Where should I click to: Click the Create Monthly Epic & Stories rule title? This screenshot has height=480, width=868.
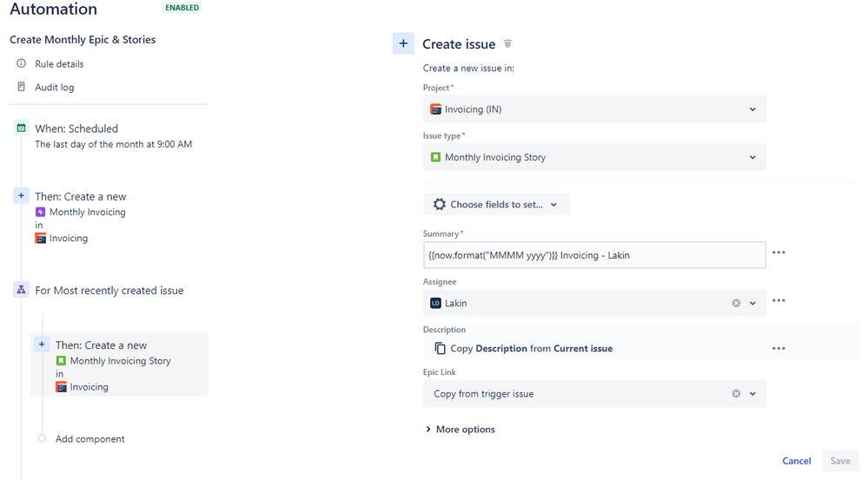pos(83,40)
